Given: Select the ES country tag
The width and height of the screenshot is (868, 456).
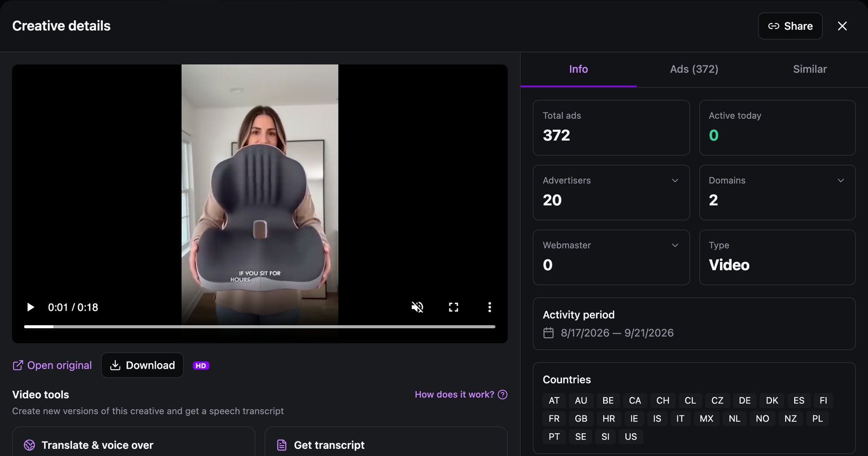Looking at the screenshot, I should point(799,401).
